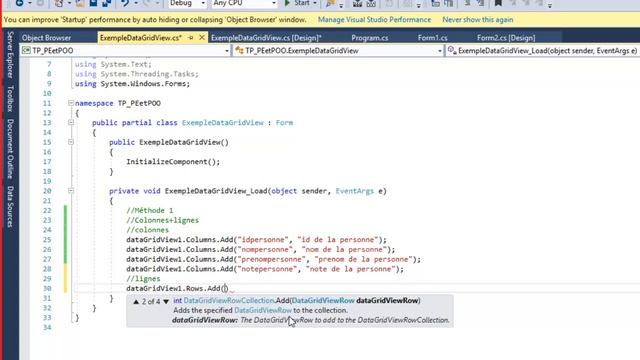Click the //Méthode 1 comment line
Screen dimensions: 640x360
coord(150,210)
